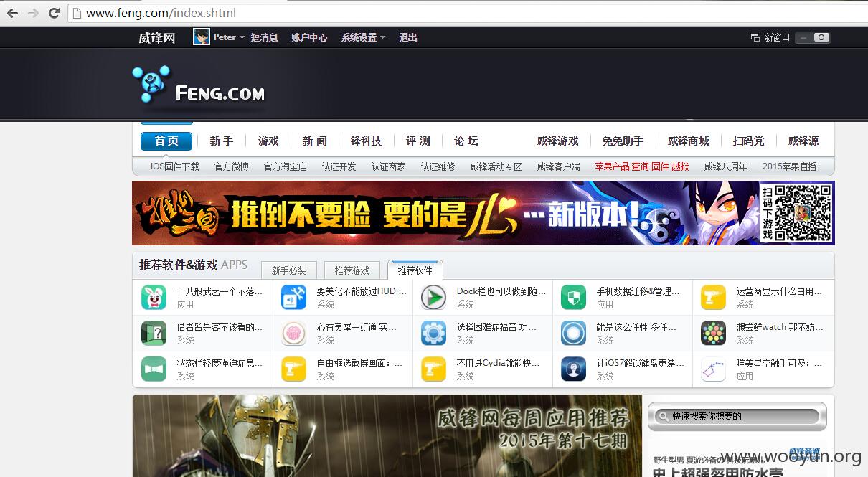Screen dimensions: 868x477
Task: Expand the Peter user dropdown
Action: (x=242, y=37)
